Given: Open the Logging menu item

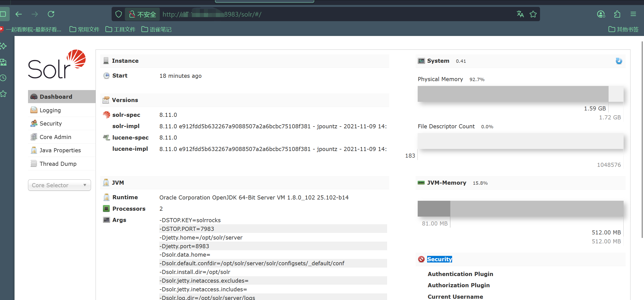Looking at the screenshot, I should (62, 110).
